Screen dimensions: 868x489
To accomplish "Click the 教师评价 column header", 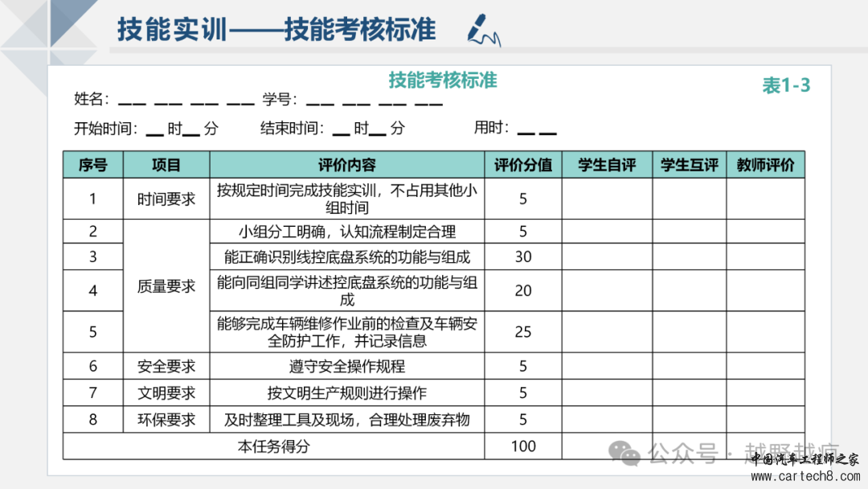I will 766,165.
